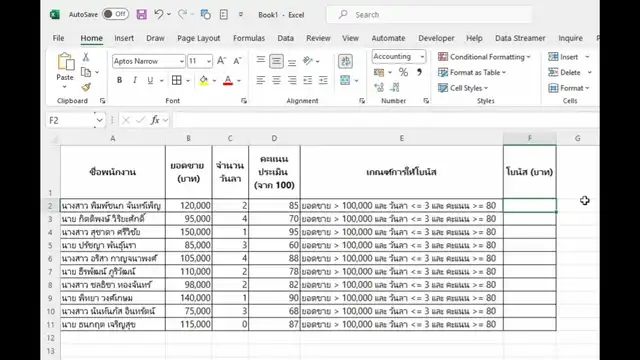Apply the yellow fill color swatch
640x360 pixels.
coord(204,80)
